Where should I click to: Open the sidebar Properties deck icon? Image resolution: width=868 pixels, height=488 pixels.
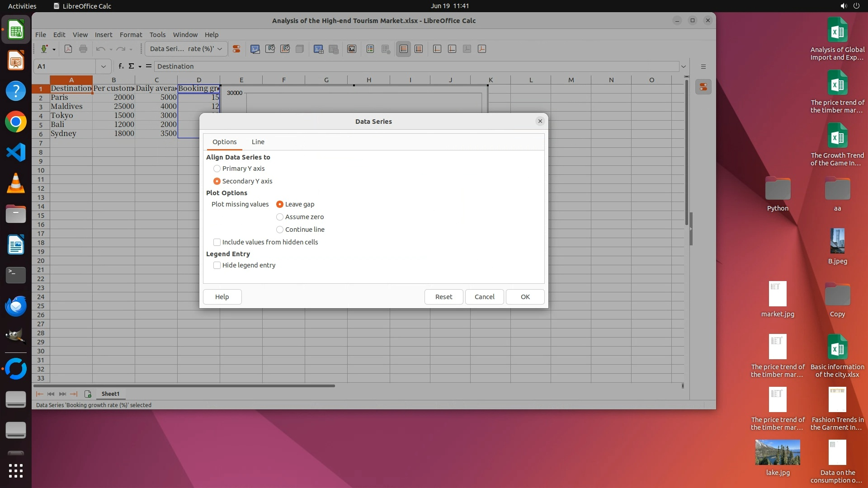pos(703,87)
